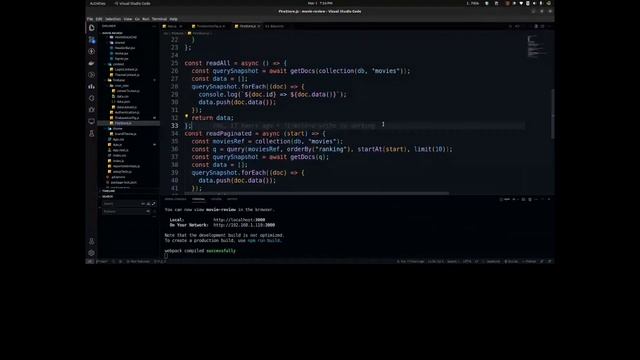640x360 pixels.
Task: Open the terminal shell dropdown
Action: pyautogui.click(x=518, y=199)
